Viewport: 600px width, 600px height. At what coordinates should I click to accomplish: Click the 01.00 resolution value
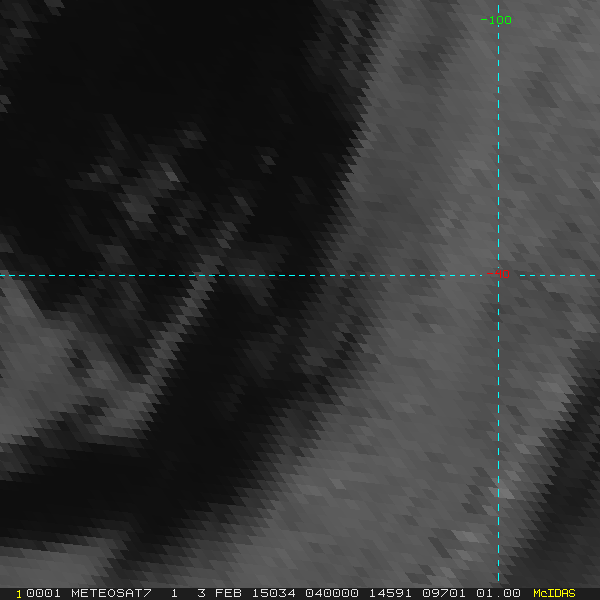[x=498, y=593]
